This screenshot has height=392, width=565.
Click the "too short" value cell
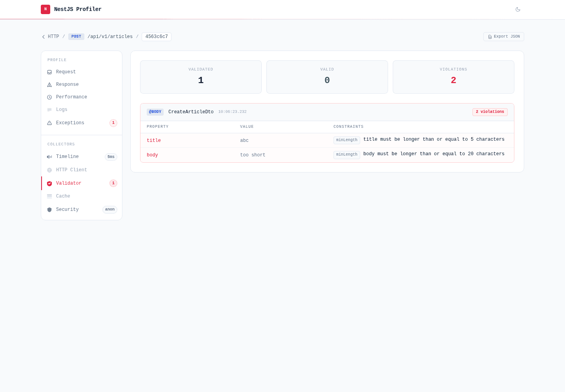click(x=253, y=155)
